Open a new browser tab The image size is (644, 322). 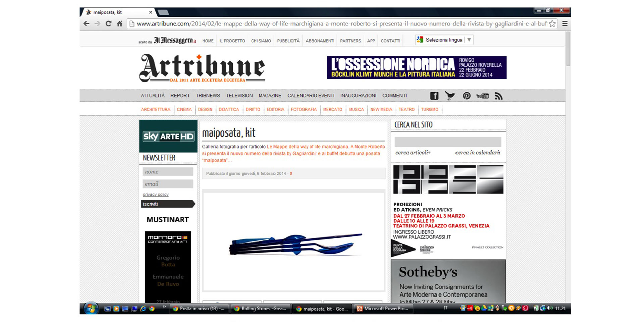[163, 12]
